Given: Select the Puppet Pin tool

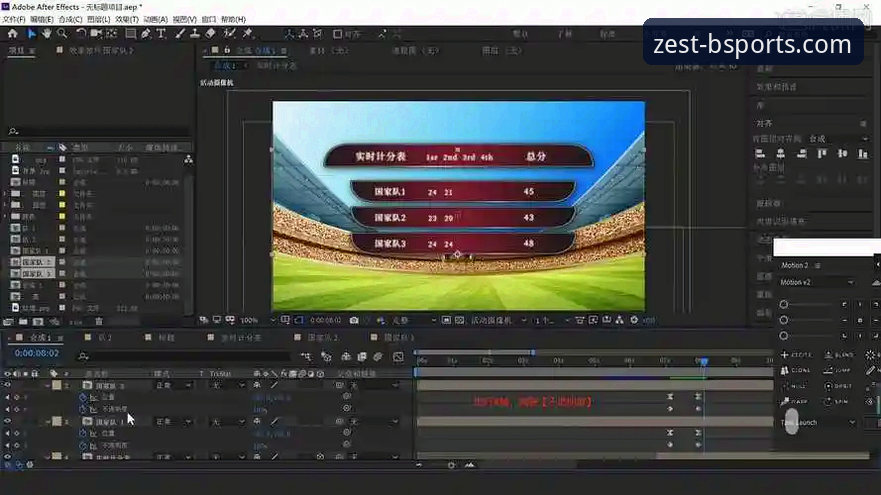Looking at the screenshot, I should pyautogui.click(x=247, y=34).
